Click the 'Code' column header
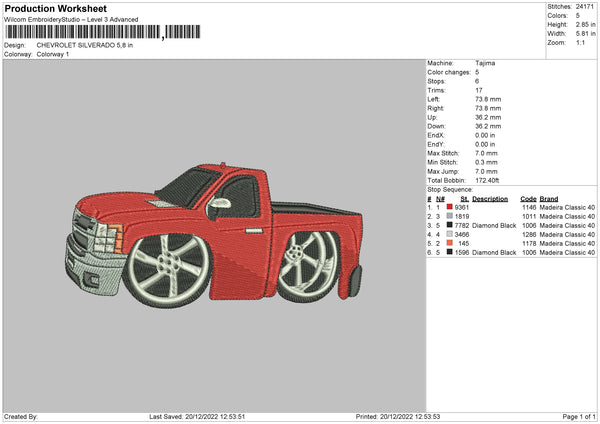This screenshot has height=424, width=600. 528,199
